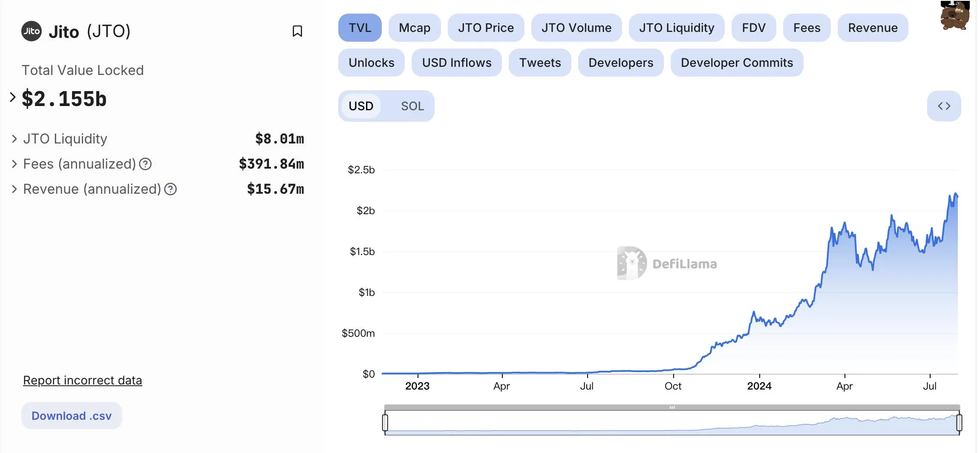Switch chart denomination to SOL
The height and width of the screenshot is (453, 980).
(x=412, y=106)
